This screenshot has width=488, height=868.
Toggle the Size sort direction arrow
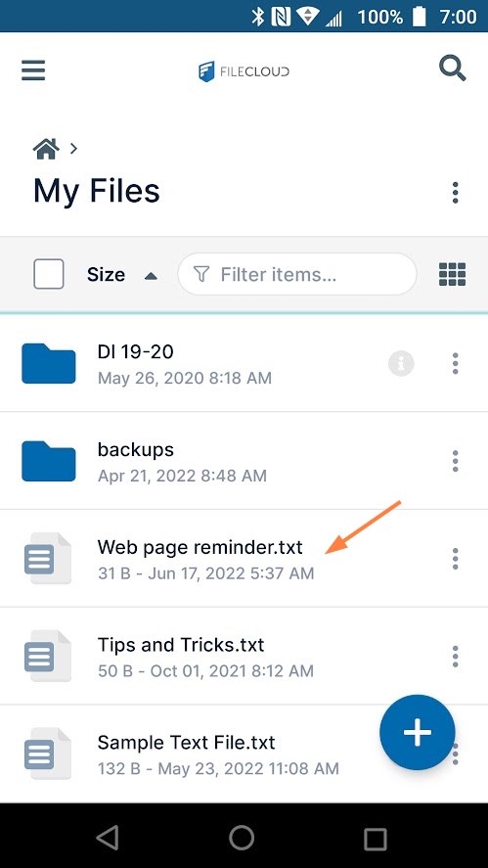coord(151,276)
